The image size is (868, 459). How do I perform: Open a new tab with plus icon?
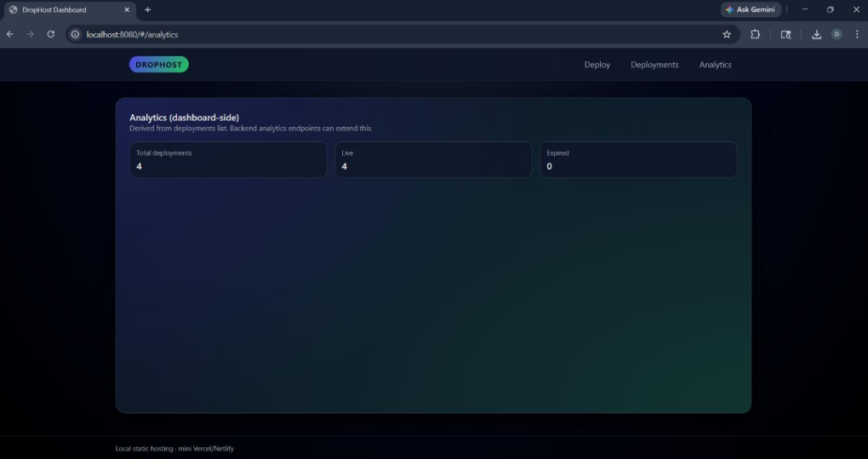147,10
